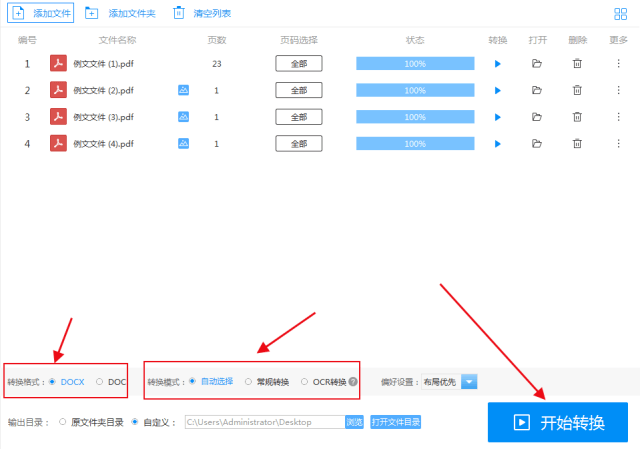Start converting 例文文件 (2).pdf with play icon
Screen dimensions: 640x449
tap(498, 90)
